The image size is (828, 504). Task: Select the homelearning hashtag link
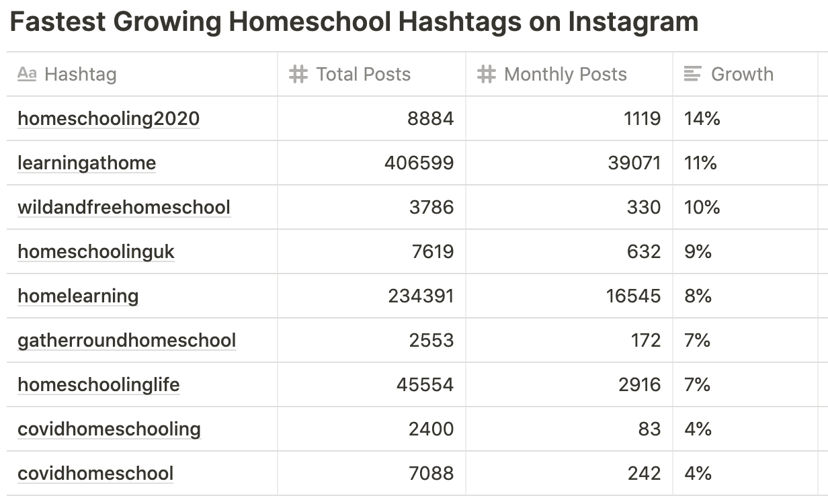[78, 296]
